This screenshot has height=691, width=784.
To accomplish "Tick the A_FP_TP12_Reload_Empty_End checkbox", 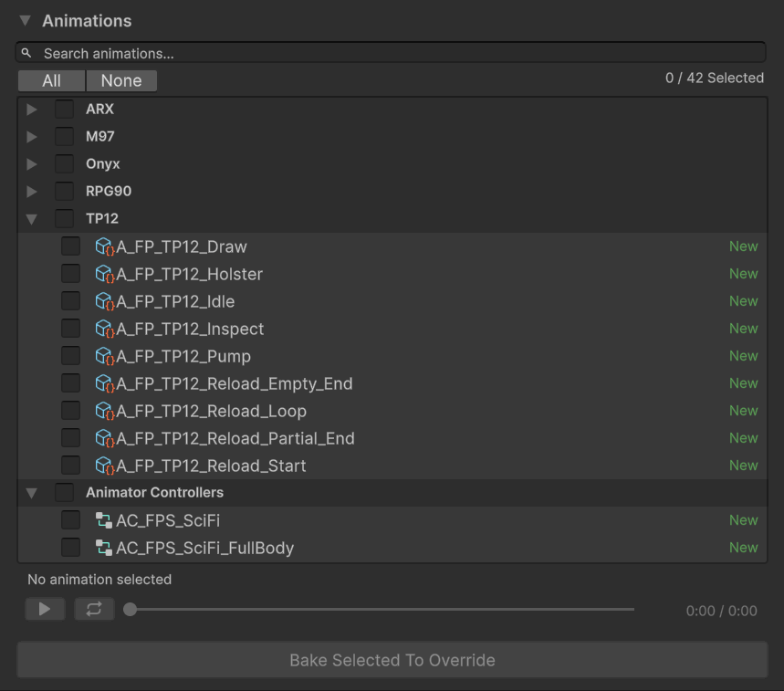I will [70, 384].
